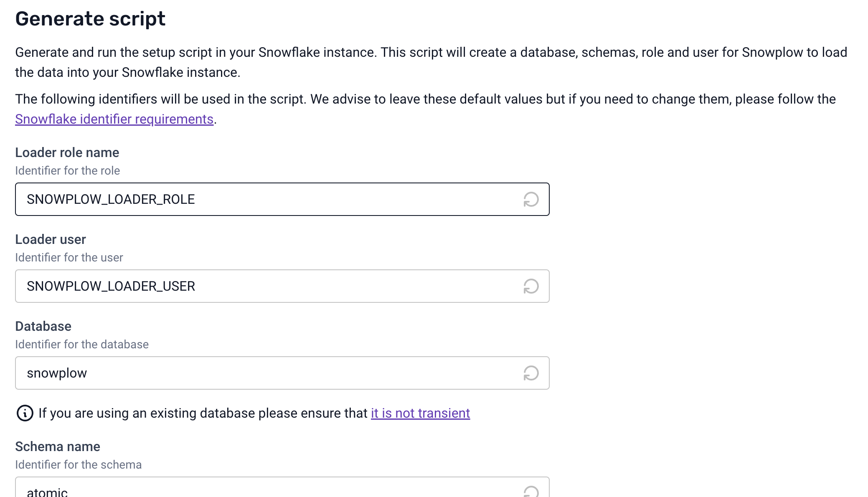The image size is (868, 497).
Task: Reset the Loader user field value
Action: coord(531,287)
